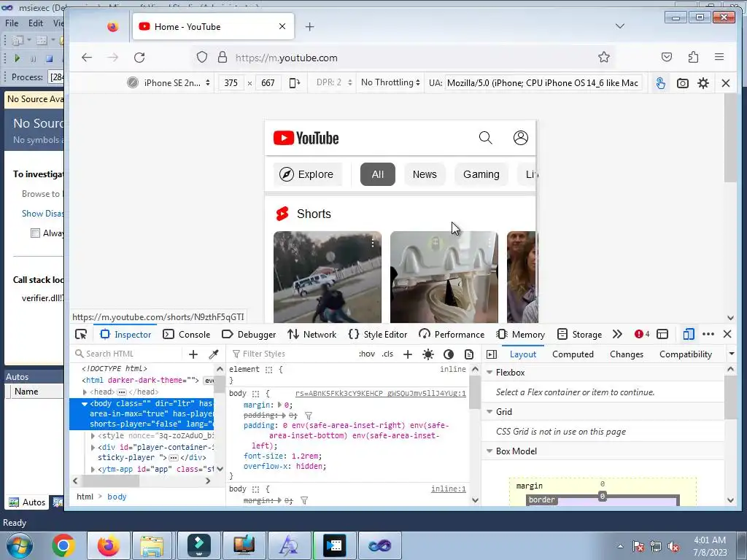Click the tracking protection shield icon
Screen dimensions: 747x560
(x=202, y=57)
